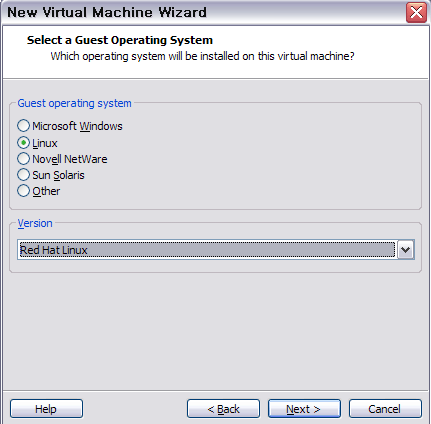Click the Sun Solaris label text
Image resolution: width=431 pixels, height=424 pixels.
pyautogui.click(x=58, y=175)
